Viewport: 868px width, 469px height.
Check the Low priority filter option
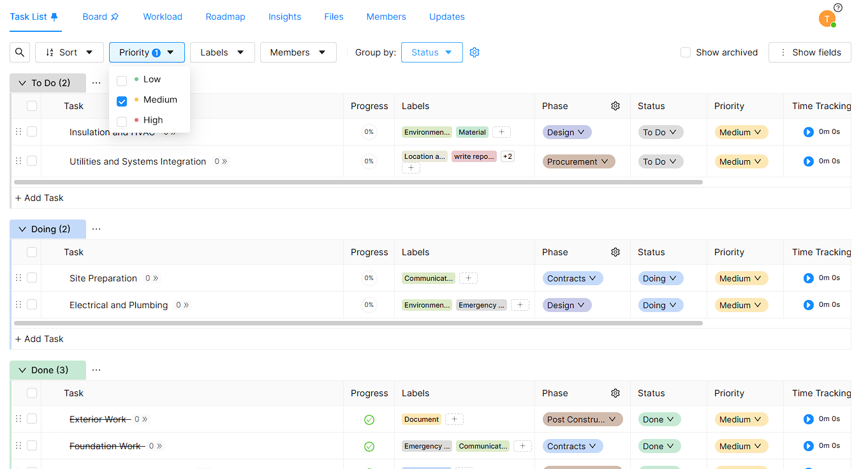[122, 80]
